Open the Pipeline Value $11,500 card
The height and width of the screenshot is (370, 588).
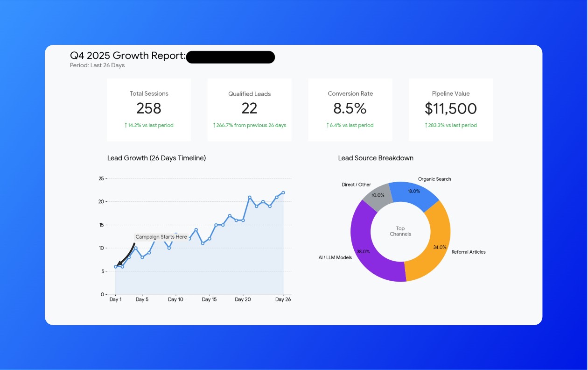point(450,110)
